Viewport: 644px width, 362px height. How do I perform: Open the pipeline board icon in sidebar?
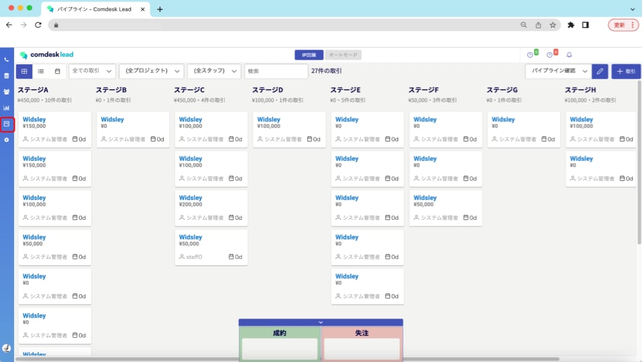pyautogui.click(x=7, y=124)
